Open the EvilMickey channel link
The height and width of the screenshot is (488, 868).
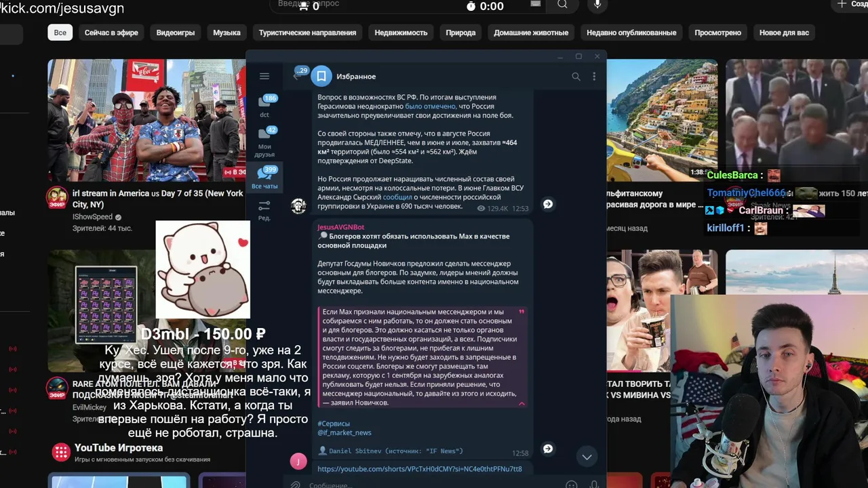coord(90,407)
